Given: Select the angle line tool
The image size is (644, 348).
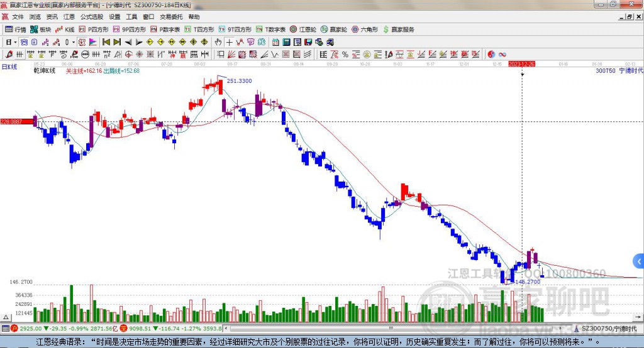Looking at the screenshot, I should pos(264,54).
